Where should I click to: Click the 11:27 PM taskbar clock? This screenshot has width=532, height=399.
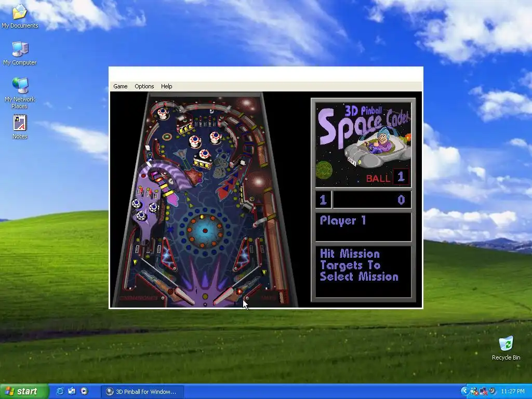512,391
